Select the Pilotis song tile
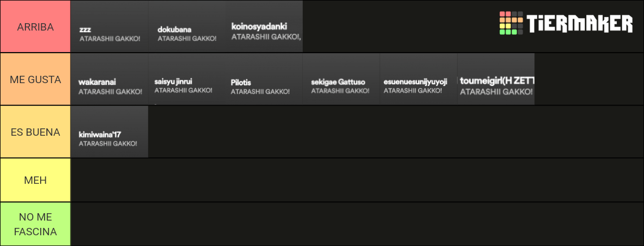The height and width of the screenshot is (246, 644). 264,79
